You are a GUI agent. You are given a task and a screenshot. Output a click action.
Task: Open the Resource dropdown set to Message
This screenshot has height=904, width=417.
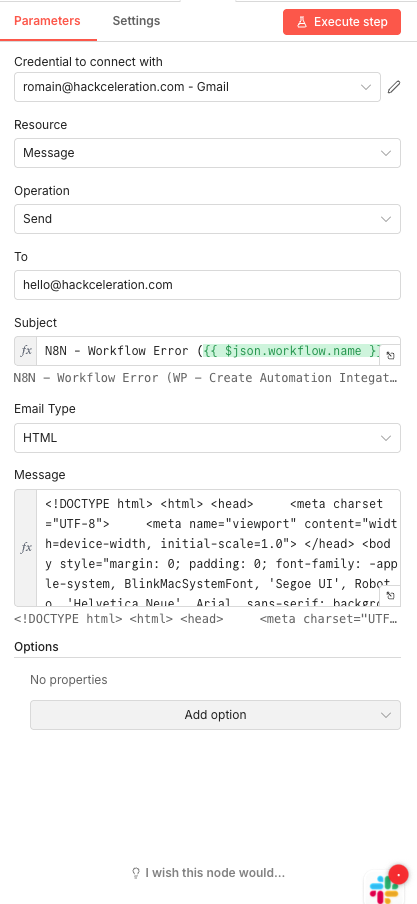coord(208,153)
